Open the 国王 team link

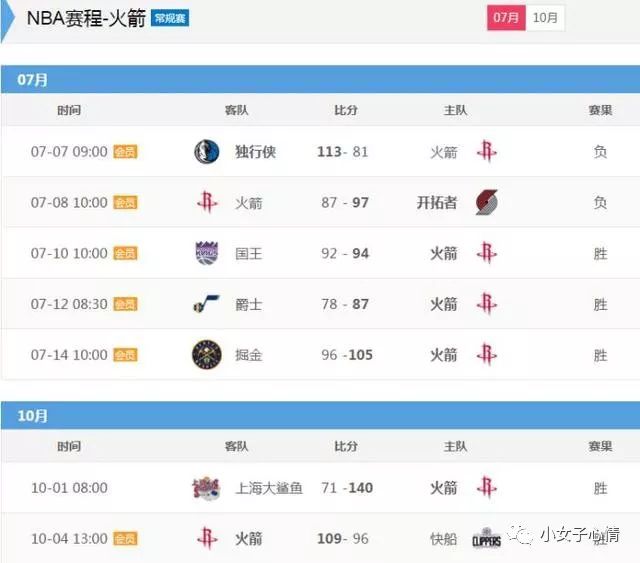[249, 254]
